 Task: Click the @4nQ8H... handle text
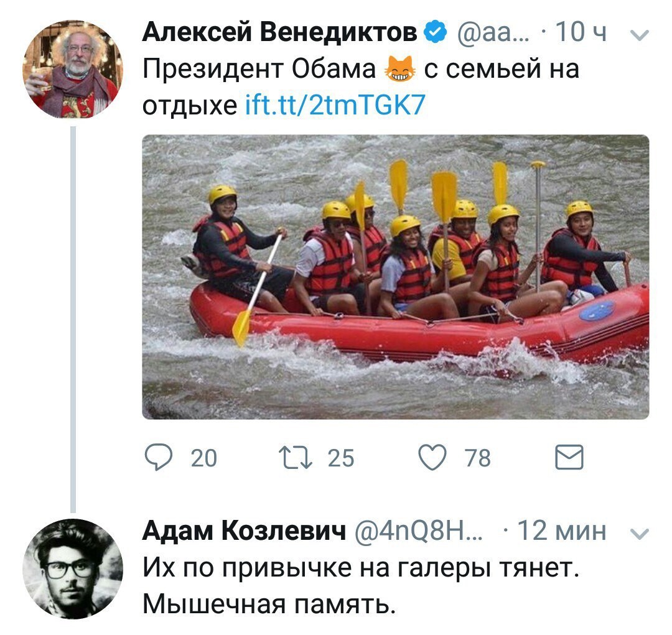click(x=419, y=531)
